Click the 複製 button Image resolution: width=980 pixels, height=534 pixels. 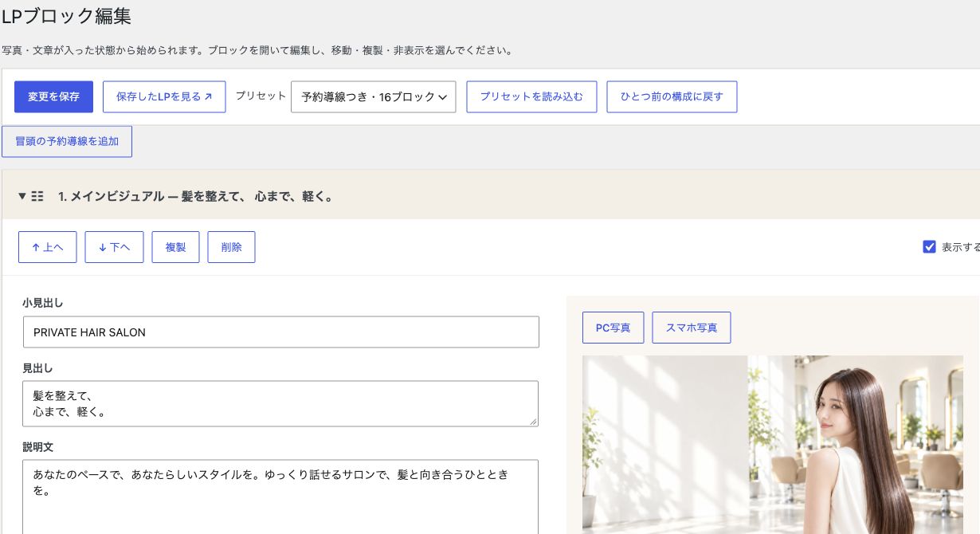point(175,247)
